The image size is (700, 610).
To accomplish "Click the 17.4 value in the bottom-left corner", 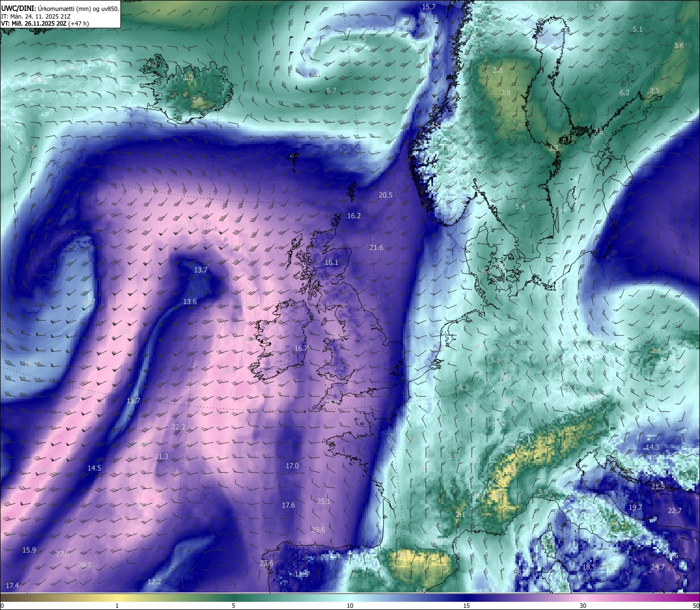I will [12, 586].
